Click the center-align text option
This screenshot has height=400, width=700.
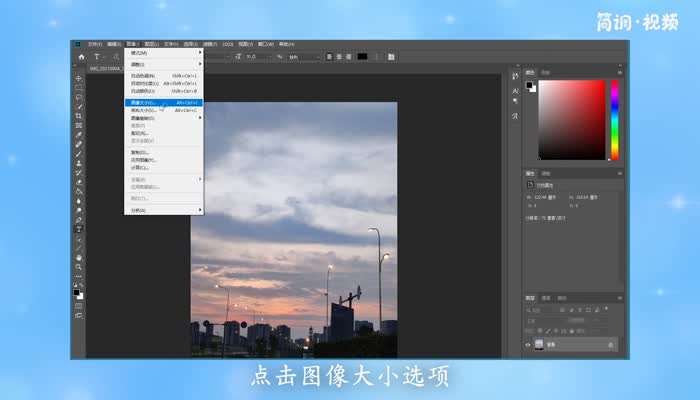pyautogui.click(x=338, y=57)
